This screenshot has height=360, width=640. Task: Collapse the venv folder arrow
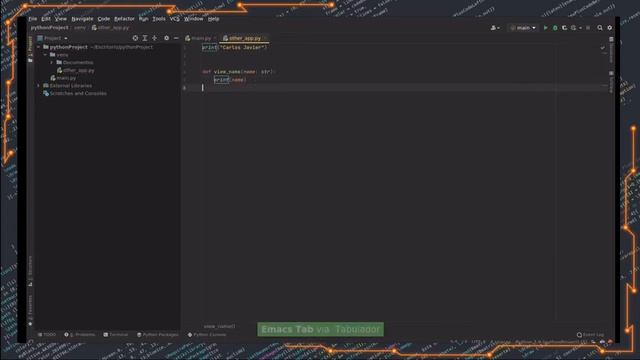pyautogui.click(x=45, y=55)
